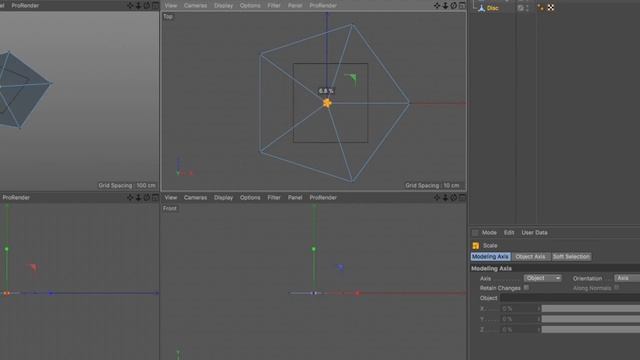The height and width of the screenshot is (360, 640).
Task: Click the X percentage stepper arrows
Action: tap(539, 309)
